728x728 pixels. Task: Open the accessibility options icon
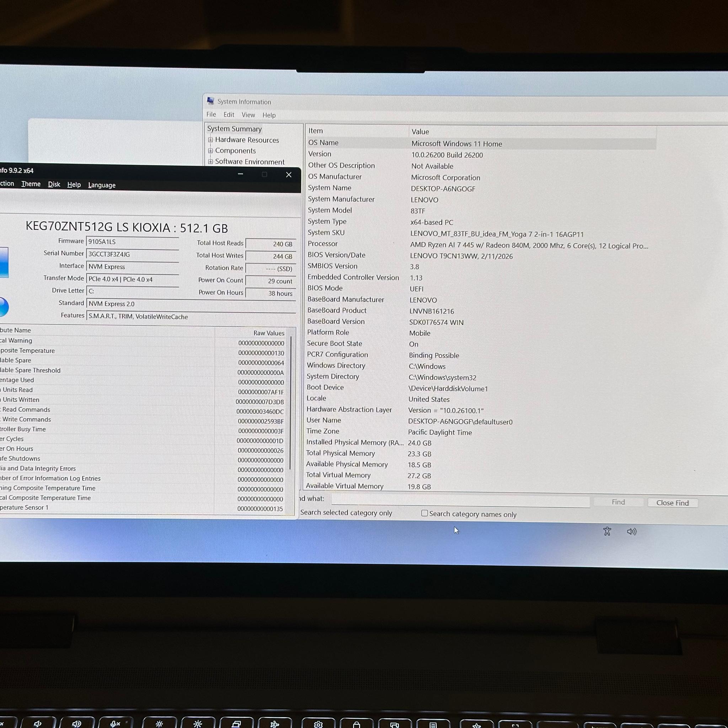[607, 531]
